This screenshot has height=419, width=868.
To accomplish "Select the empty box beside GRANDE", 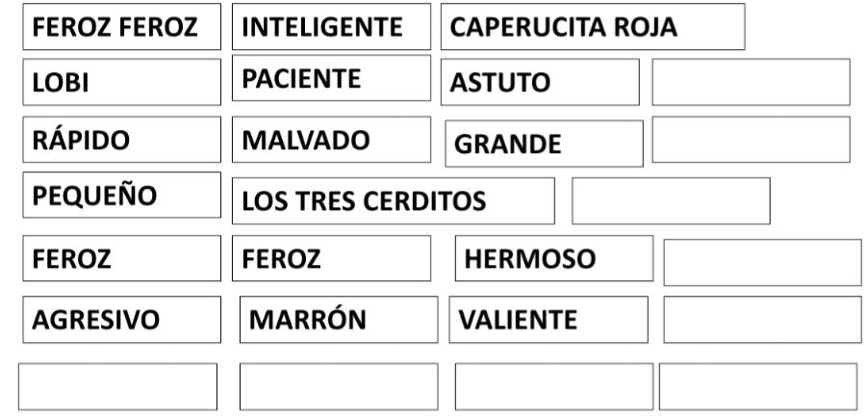I will [752, 140].
